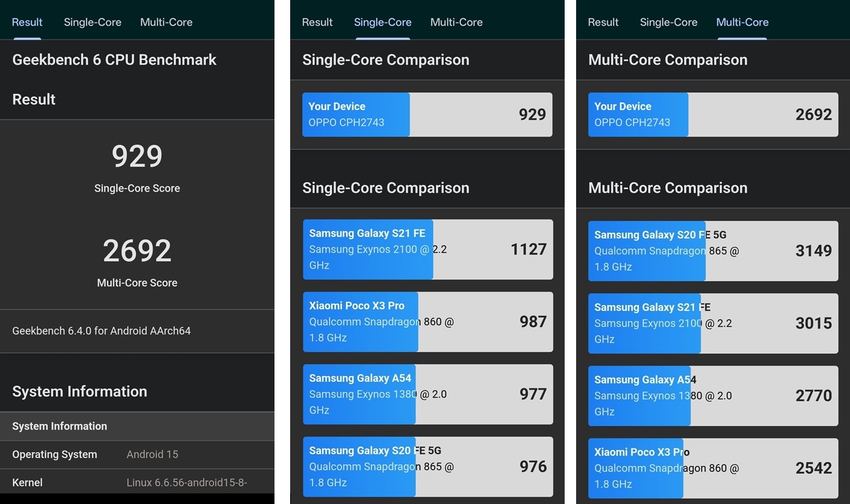Open Xiaomi Poco X3 Pro entry scoring 987
Viewport: 850px width, 504px height.
point(428,322)
